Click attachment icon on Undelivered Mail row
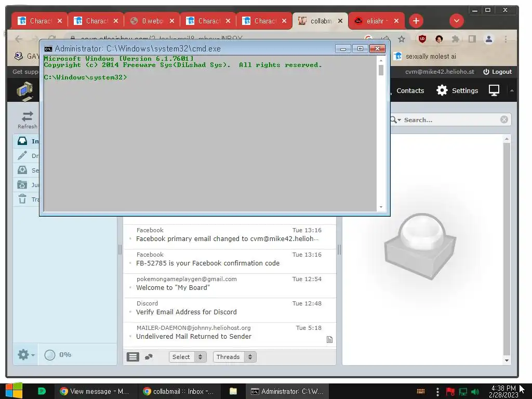 tap(329, 339)
